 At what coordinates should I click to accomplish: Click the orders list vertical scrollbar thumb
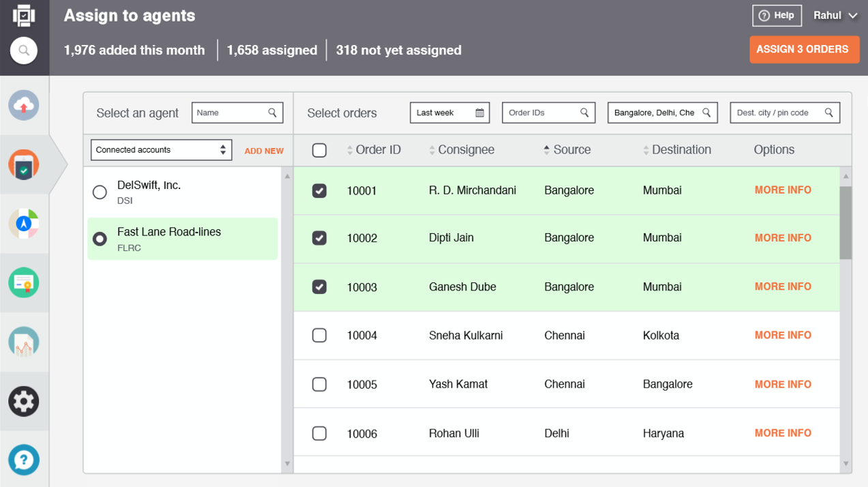[845, 222]
